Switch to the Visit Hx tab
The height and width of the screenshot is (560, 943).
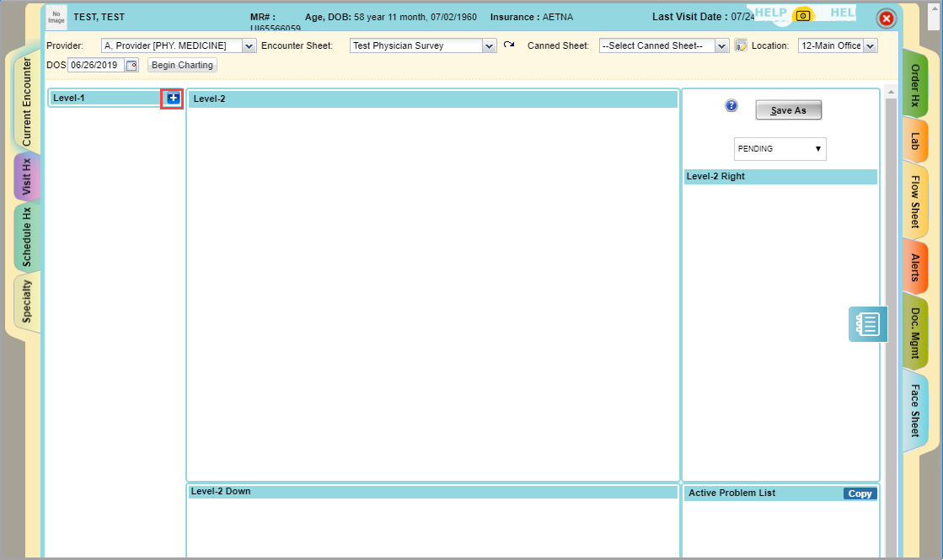click(27, 178)
